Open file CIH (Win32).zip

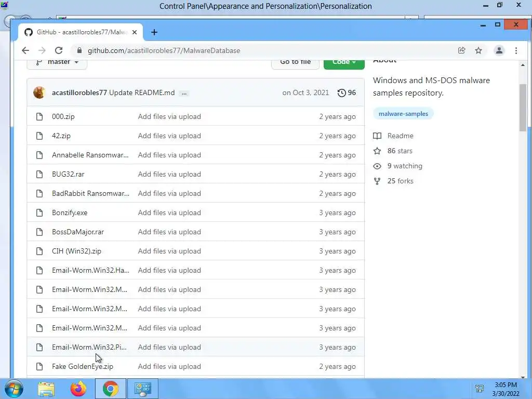[77, 251]
